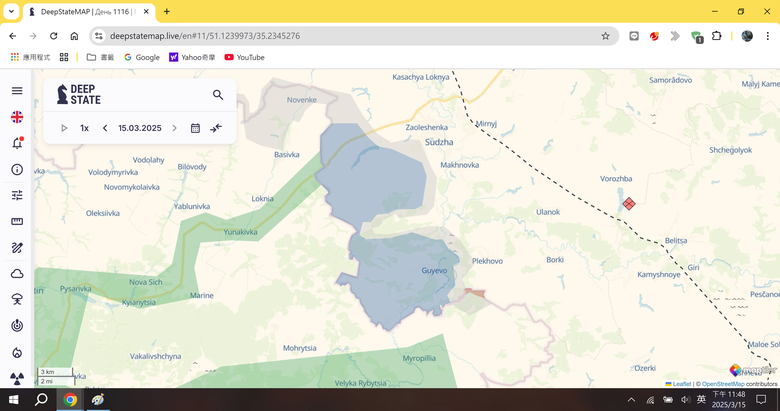Click the 15.03.2025 date field
This screenshot has height=411, width=780.
[140, 128]
